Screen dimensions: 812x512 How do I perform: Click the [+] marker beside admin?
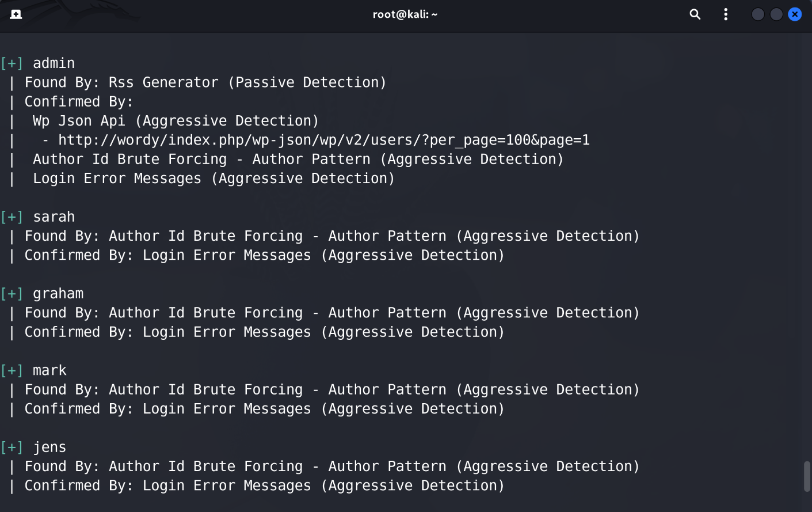[12, 63]
